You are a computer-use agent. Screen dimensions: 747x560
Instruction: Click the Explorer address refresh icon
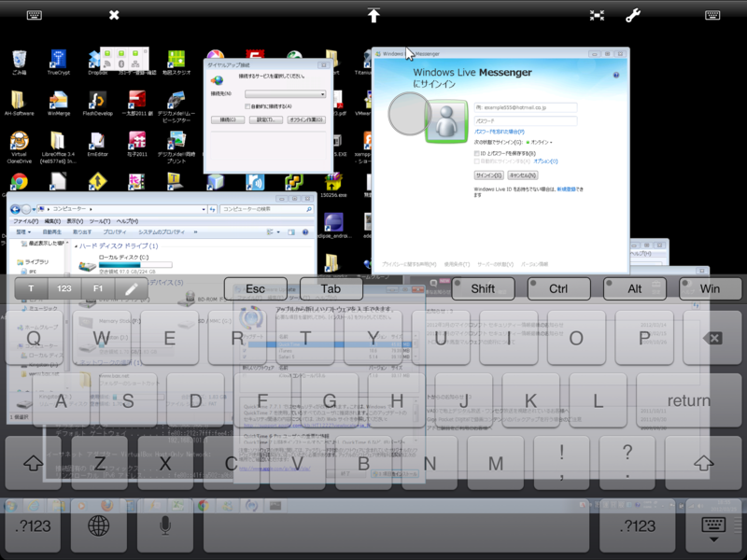click(x=213, y=209)
